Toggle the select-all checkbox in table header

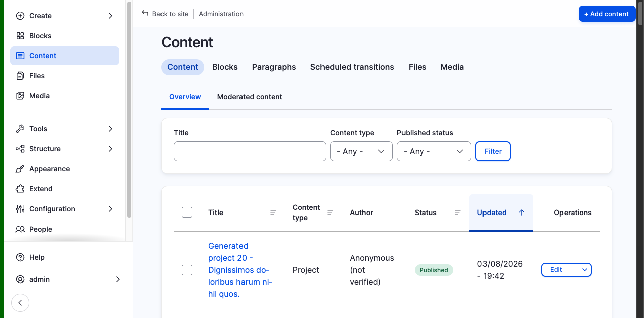coord(187,213)
